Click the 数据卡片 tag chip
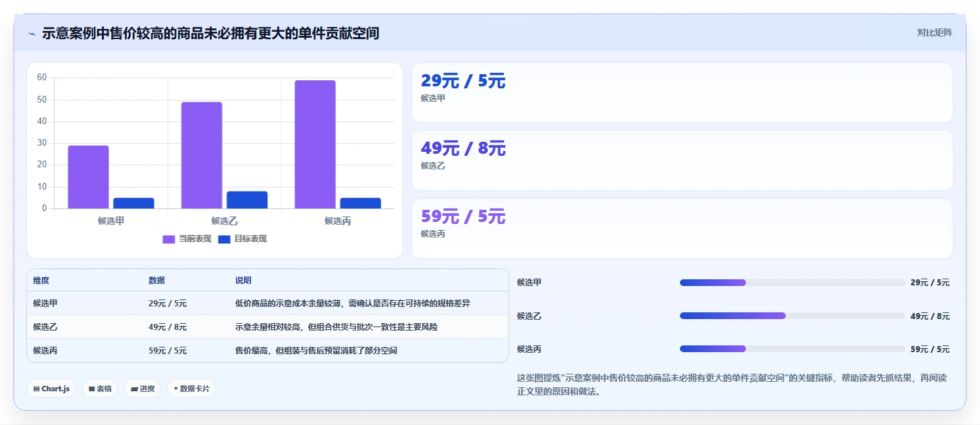The image size is (980, 425). (192, 389)
